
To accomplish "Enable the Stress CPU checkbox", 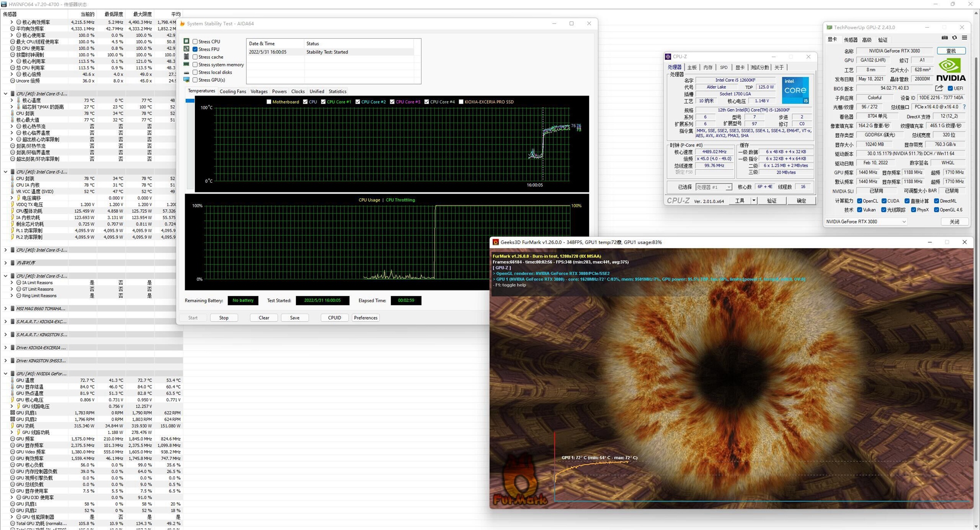I will (x=195, y=42).
